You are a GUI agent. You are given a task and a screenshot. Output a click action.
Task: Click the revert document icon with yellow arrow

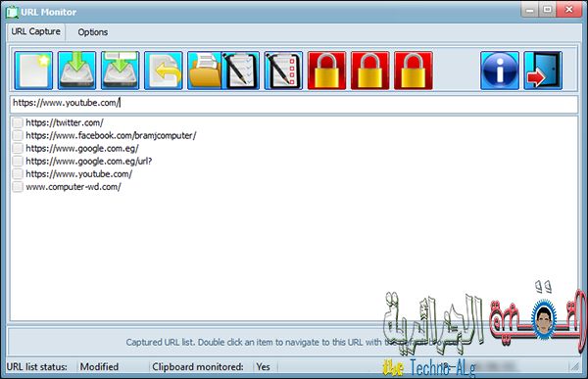pyautogui.click(x=164, y=71)
